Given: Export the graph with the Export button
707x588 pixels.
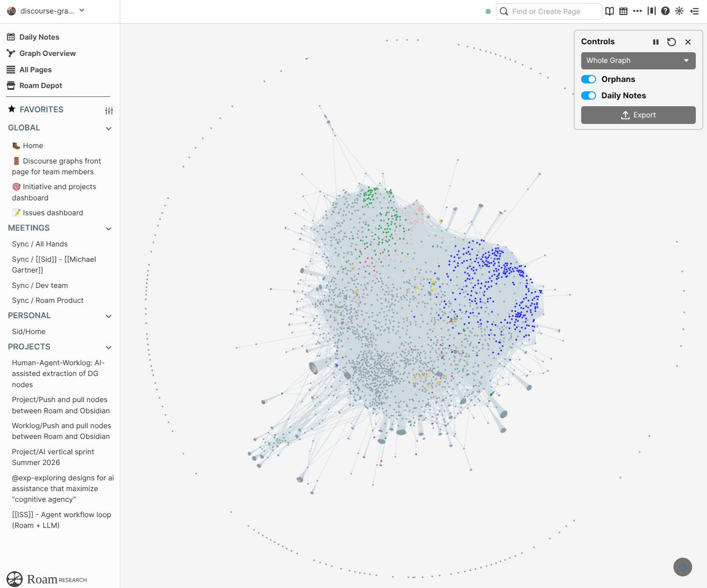Looking at the screenshot, I should point(638,115).
